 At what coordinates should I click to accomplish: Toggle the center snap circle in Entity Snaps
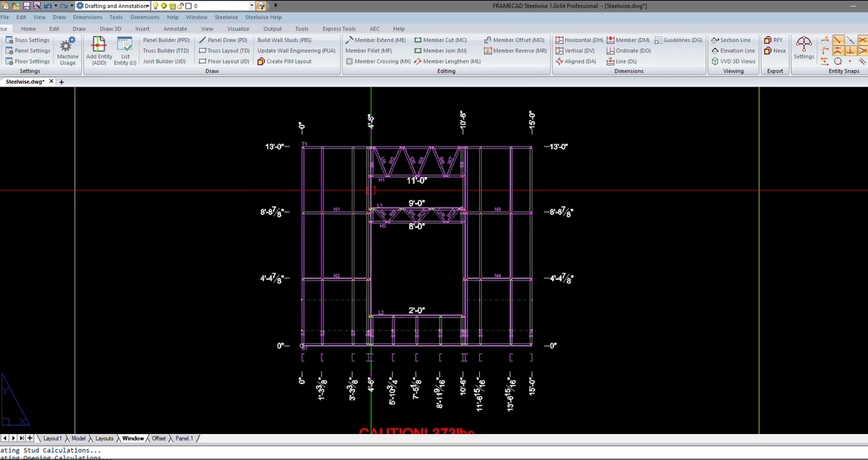tap(838, 61)
